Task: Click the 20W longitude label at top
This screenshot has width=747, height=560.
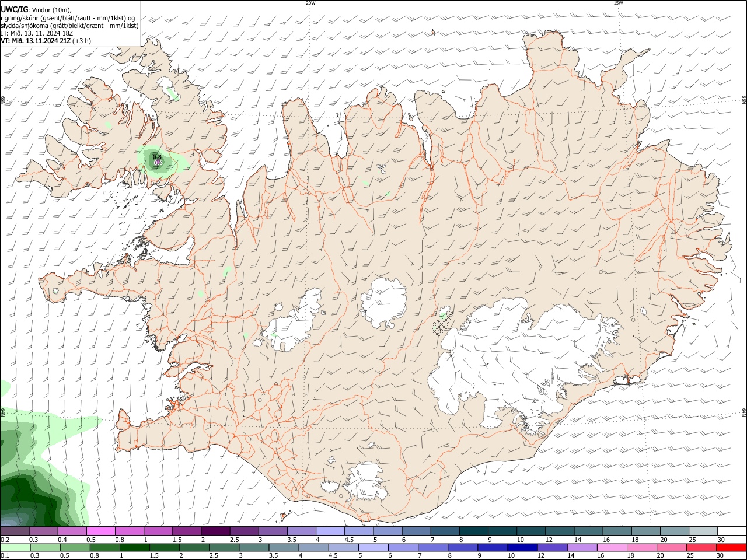Action: pos(310,3)
